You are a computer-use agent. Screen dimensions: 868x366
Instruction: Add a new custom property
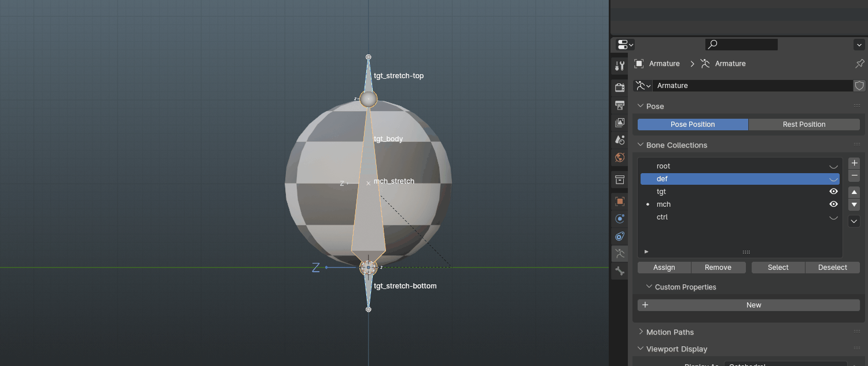point(748,305)
